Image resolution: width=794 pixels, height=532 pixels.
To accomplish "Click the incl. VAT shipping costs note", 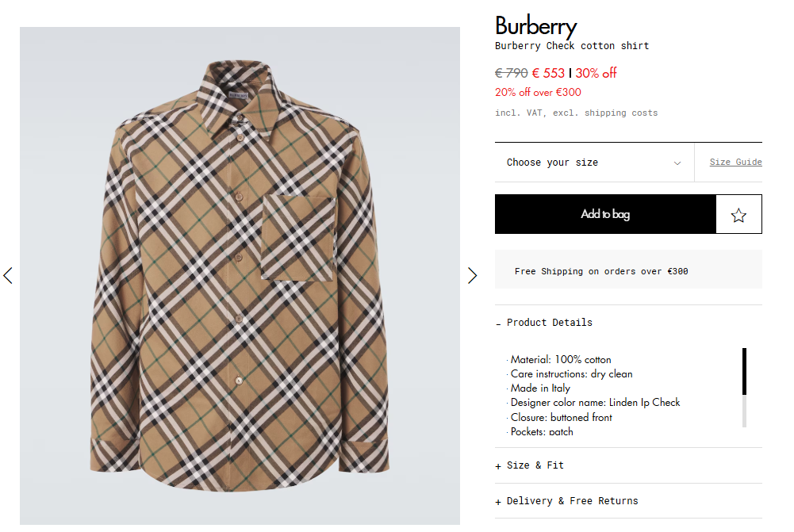I will coord(576,113).
